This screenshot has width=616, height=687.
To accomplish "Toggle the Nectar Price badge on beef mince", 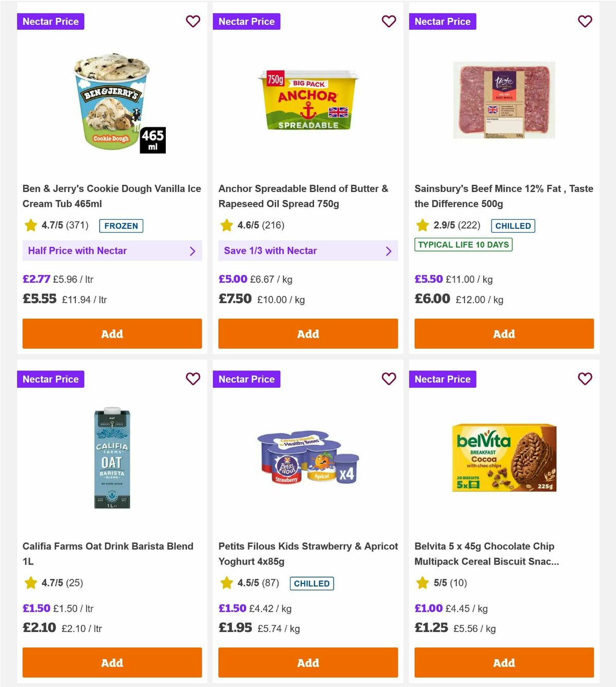I will 443,22.
